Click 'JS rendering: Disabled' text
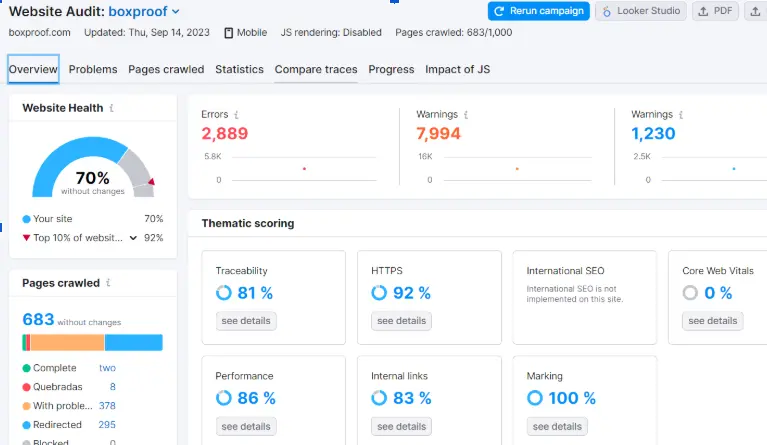 coord(331,33)
